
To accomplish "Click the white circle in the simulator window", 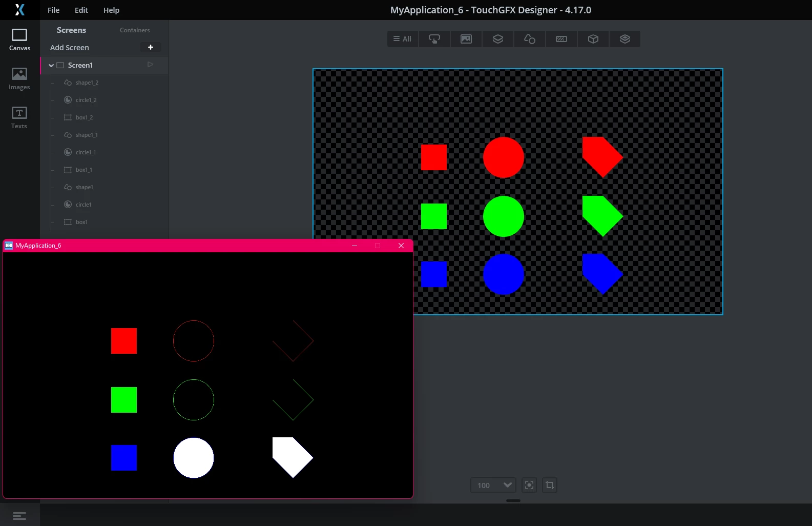I will [194, 458].
